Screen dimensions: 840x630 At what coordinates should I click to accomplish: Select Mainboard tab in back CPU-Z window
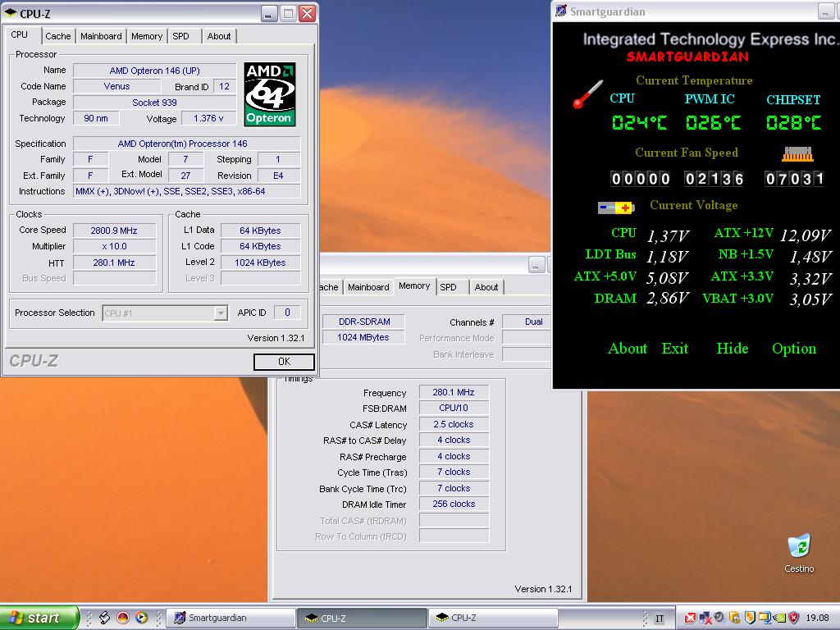pyautogui.click(x=368, y=287)
